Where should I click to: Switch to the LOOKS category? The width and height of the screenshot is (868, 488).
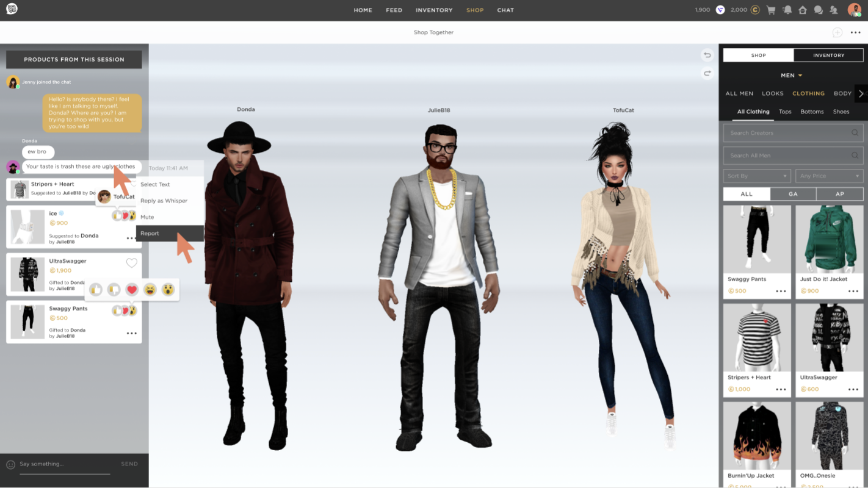tap(772, 93)
